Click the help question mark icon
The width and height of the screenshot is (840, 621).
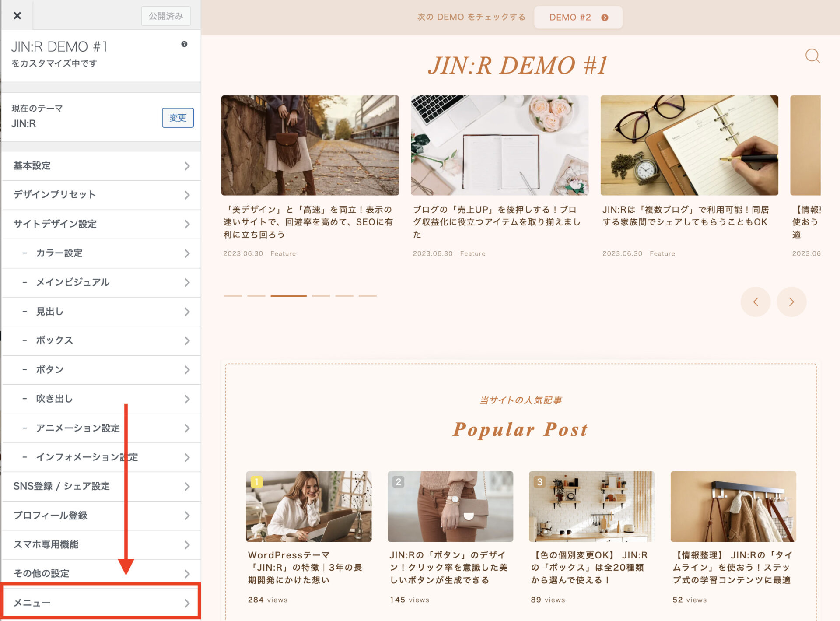click(184, 44)
